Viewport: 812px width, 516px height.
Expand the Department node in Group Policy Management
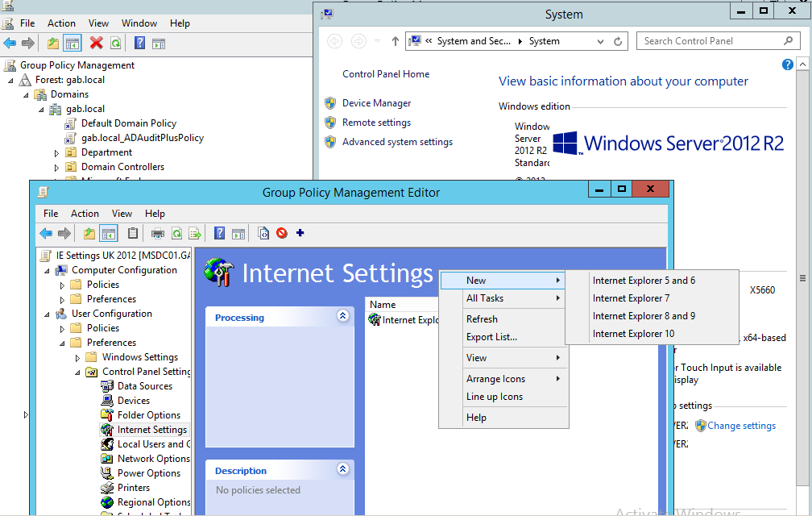pyautogui.click(x=57, y=153)
